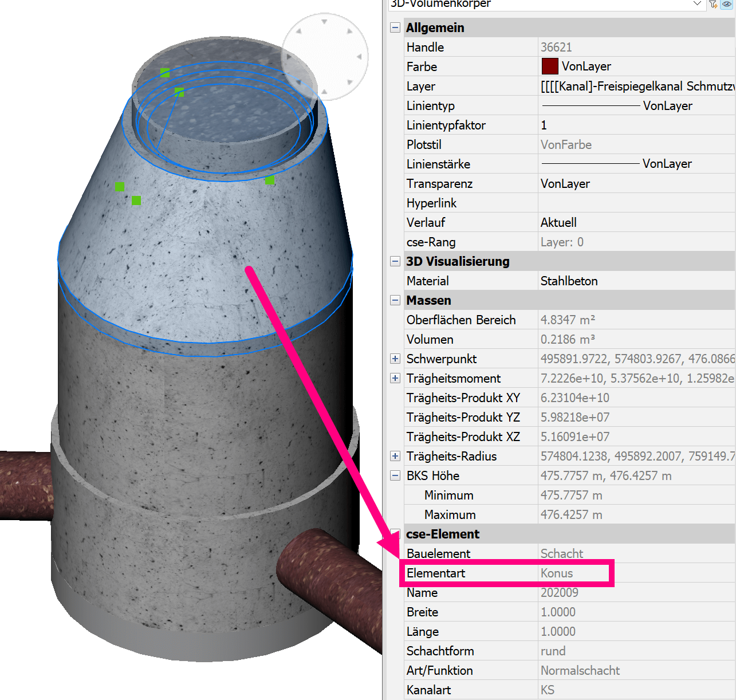The height and width of the screenshot is (700, 736).
Task: Click the left arrow on the LookFrom view widget
Action: click(x=289, y=57)
